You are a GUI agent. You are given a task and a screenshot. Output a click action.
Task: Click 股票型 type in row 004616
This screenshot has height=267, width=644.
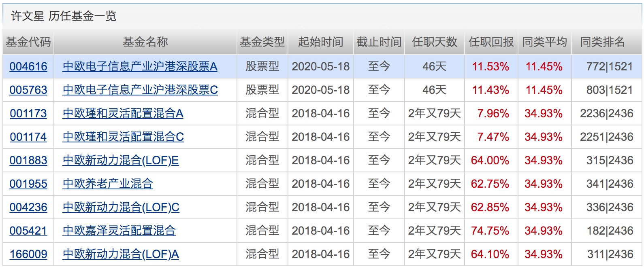(262, 66)
